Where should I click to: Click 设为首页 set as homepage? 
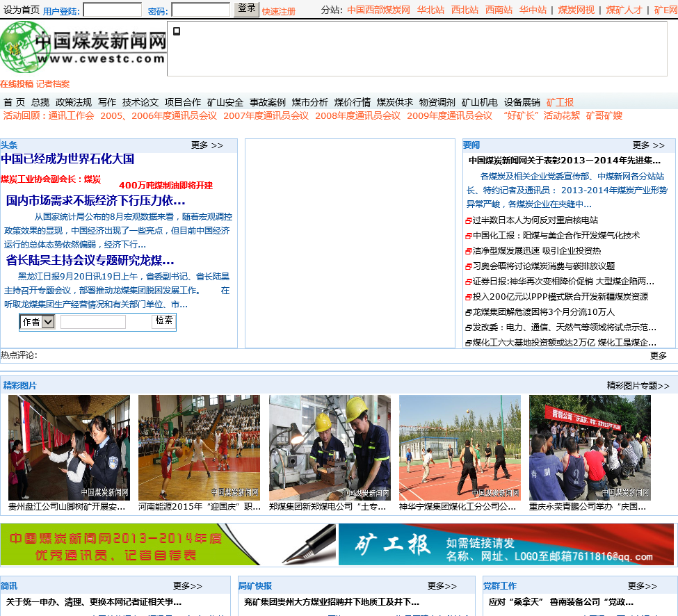[22, 10]
